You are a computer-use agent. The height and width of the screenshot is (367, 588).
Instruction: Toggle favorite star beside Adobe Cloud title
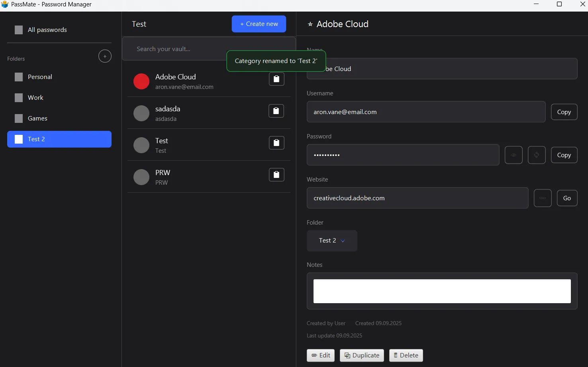tap(310, 24)
